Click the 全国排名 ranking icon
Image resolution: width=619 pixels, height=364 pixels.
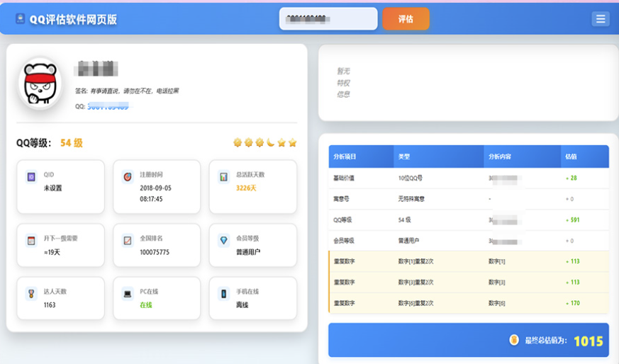tap(128, 240)
